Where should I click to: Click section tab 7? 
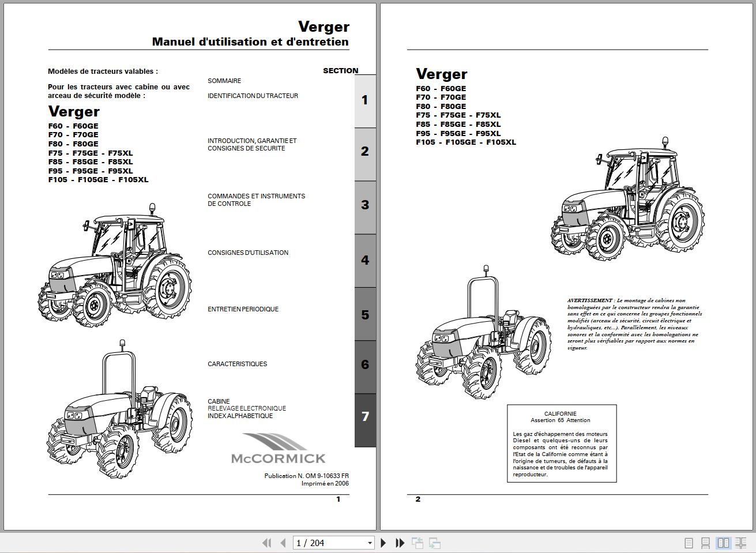pos(365,416)
